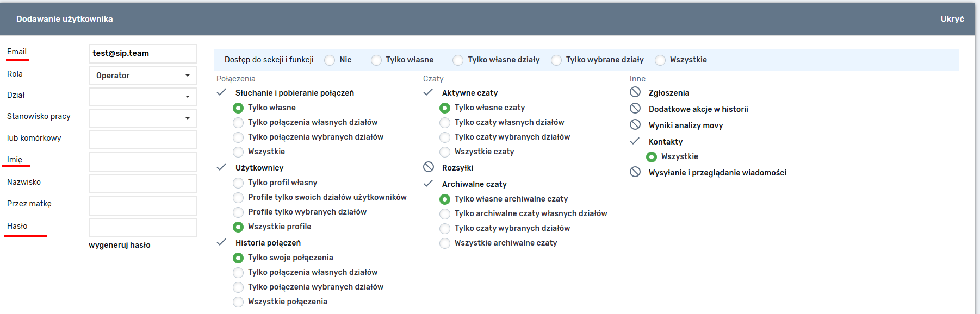Viewport: 980px width, 314px height.
Task: Choose Wszystkie czaty radio option
Action: tap(445, 152)
